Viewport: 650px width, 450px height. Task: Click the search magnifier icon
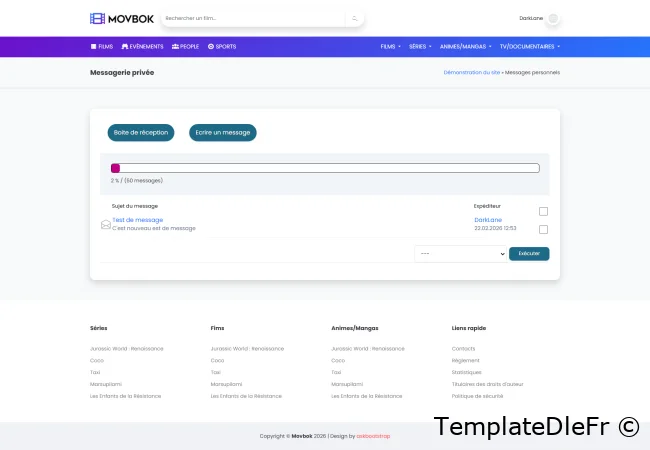354,18
